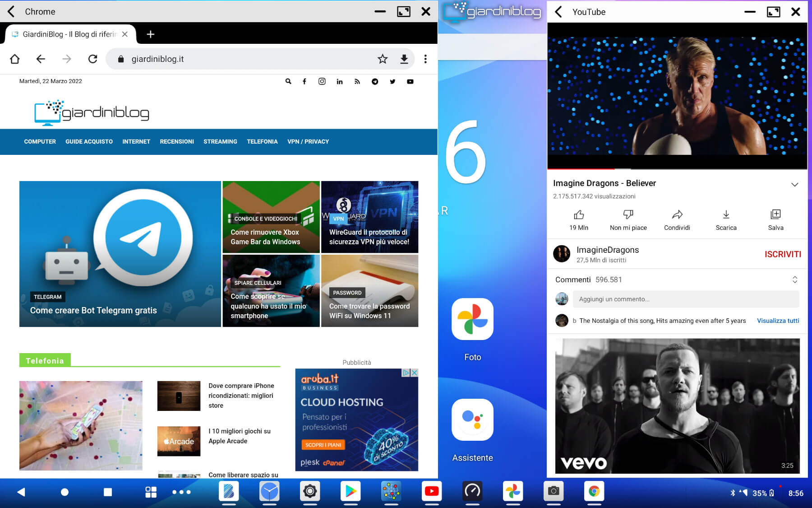
Task: Click Visualizza tutti comments link
Action: 778,321
